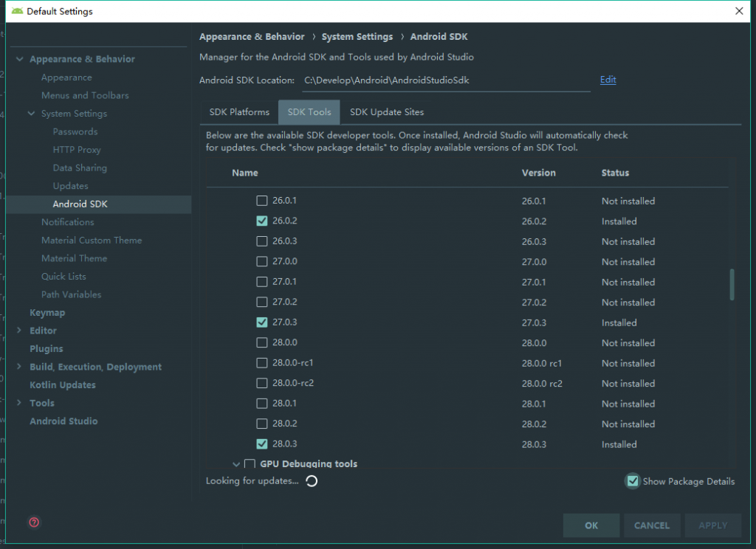Click the Name column header
This screenshot has width=756, height=549.
click(x=245, y=173)
